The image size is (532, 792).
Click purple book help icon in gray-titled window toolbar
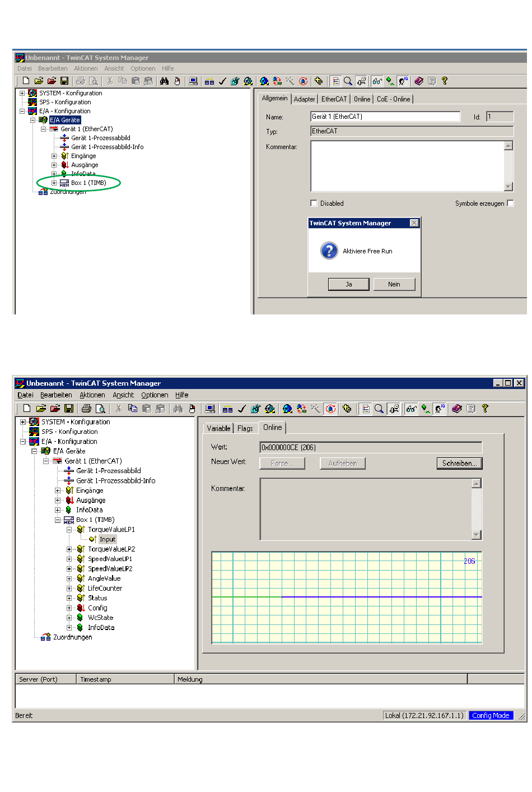pos(419,81)
